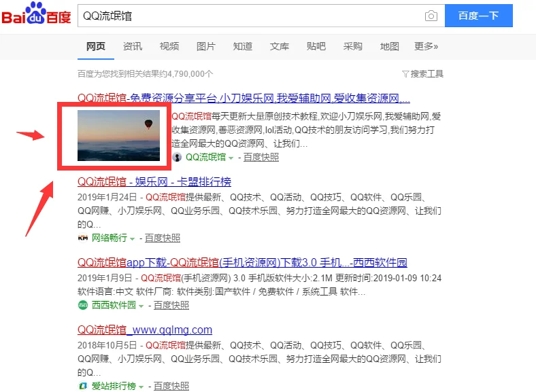Click the 百度一下 search button

tap(479, 16)
